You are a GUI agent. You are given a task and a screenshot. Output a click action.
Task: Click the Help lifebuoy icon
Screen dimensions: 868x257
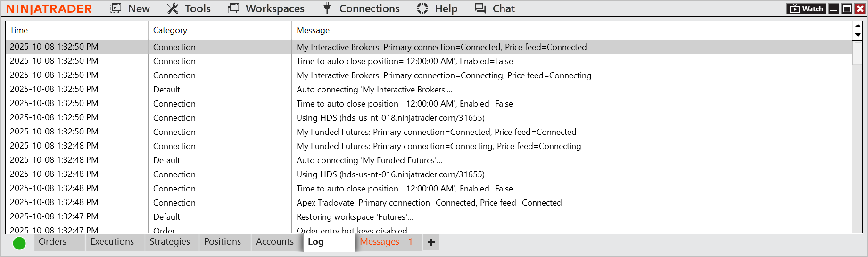pos(422,9)
